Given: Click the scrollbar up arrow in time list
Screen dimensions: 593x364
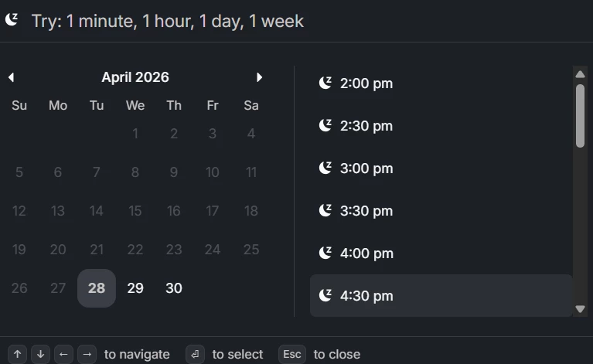Looking at the screenshot, I should [x=580, y=74].
